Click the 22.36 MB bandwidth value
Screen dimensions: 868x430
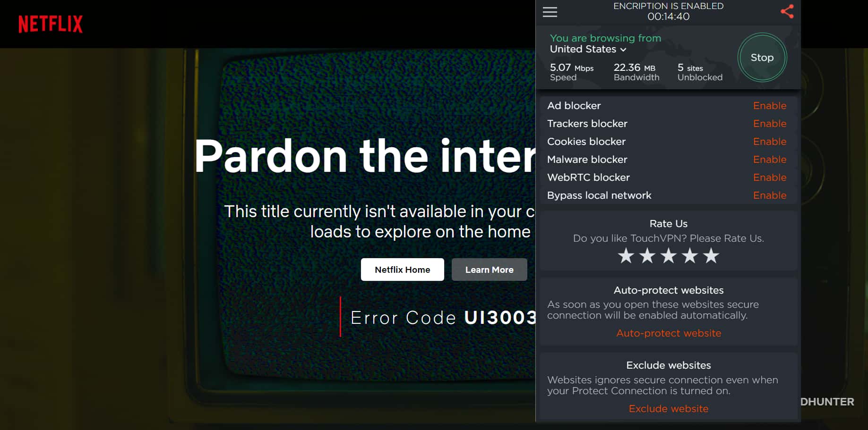pos(635,67)
